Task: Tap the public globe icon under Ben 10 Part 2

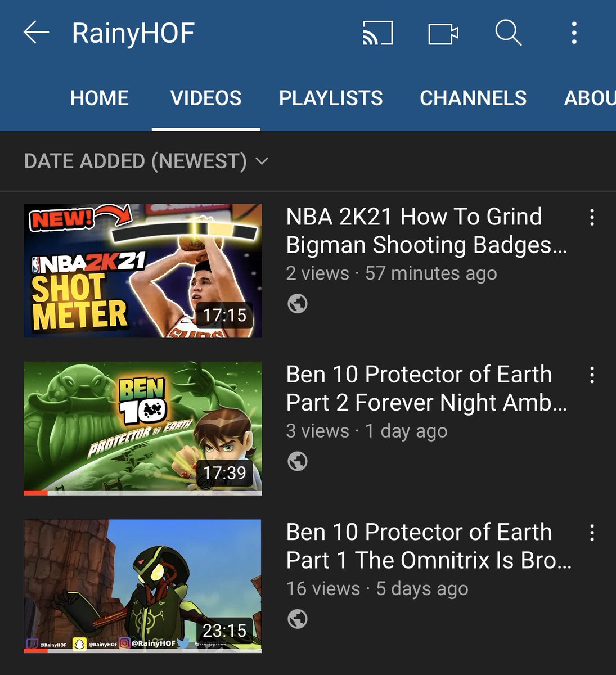Action: 298,461
